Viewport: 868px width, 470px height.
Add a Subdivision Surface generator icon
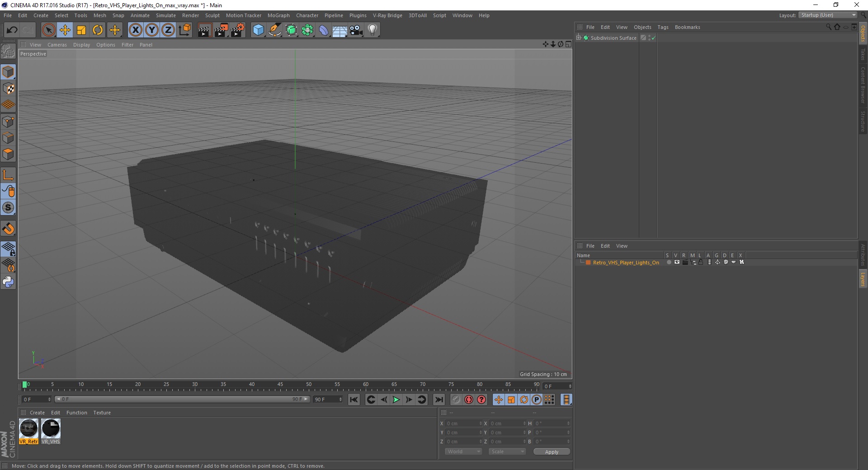(291, 30)
